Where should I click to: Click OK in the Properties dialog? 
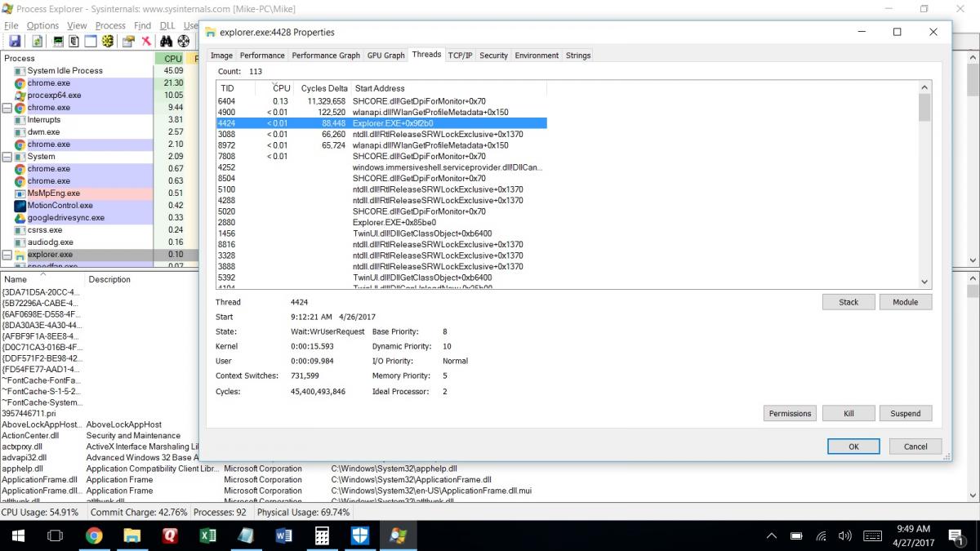(x=853, y=447)
